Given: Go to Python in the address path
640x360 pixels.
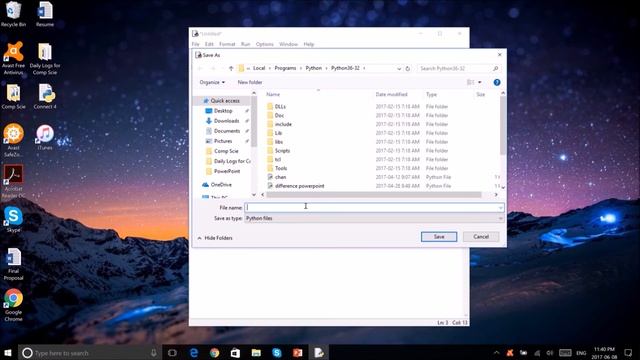Looking at the screenshot, I should point(313,68).
